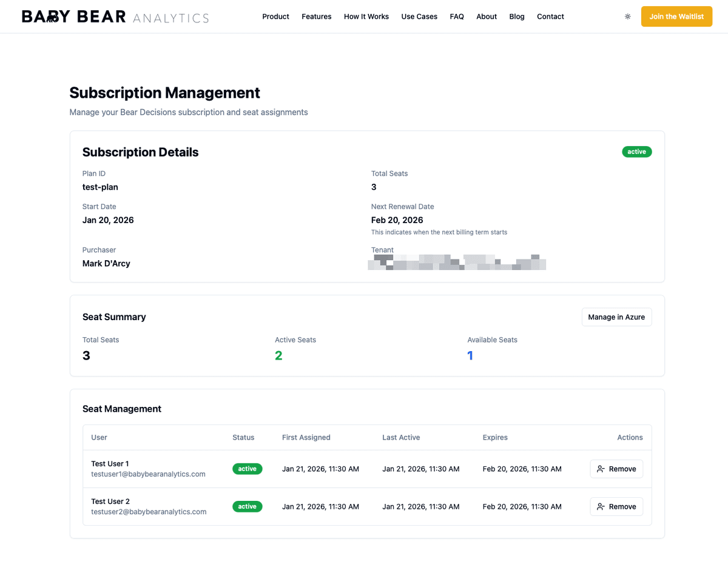Click the First Assigned column header
The image size is (728, 570).
(306, 437)
